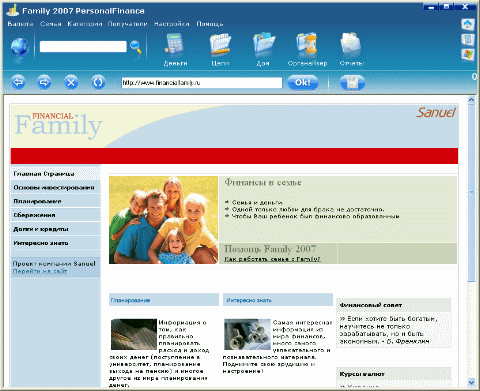Click the browser forward arrow button
This screenshot has width=480, height=391.
coord(44,82)
